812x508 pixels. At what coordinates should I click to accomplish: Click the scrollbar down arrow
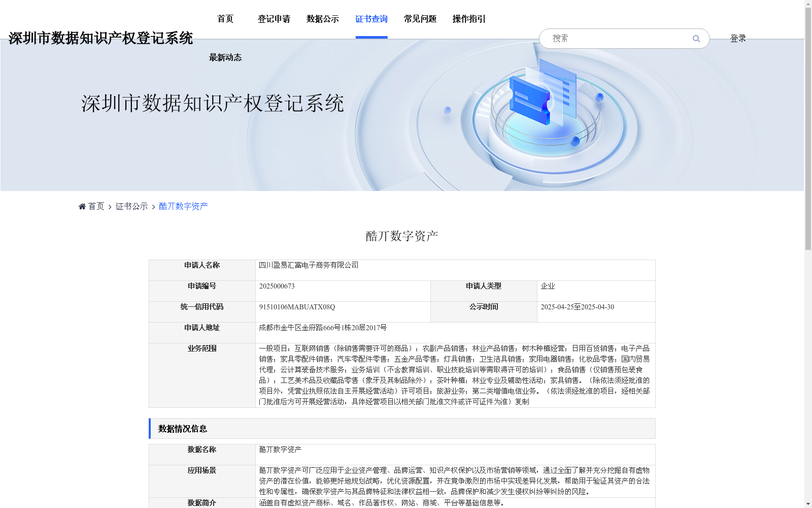[808, 504]
